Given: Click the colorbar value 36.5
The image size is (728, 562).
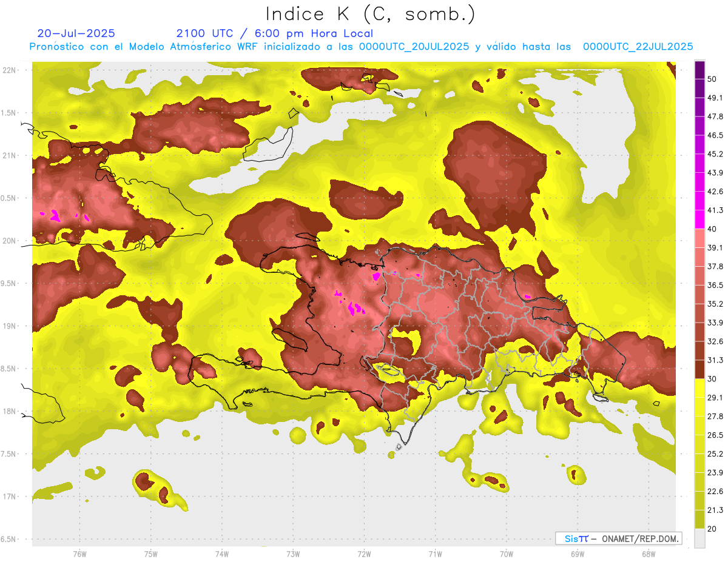Looking at the screenshot, I should coord(715,285).
